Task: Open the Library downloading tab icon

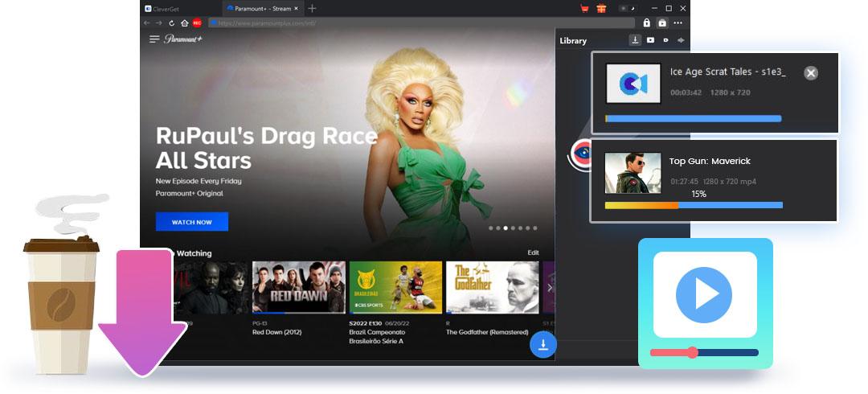Action: [635, 40]
